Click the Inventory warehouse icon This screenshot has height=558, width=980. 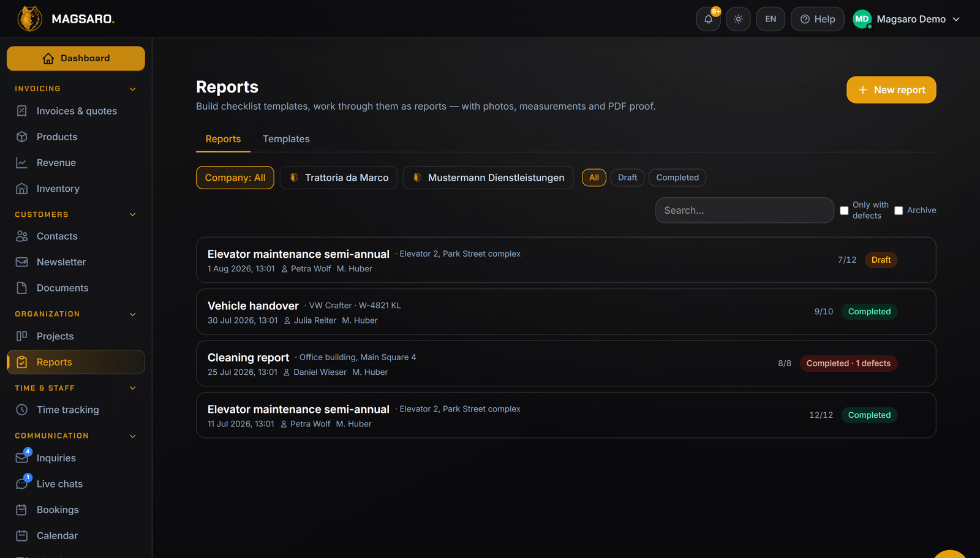click(22, 189)
